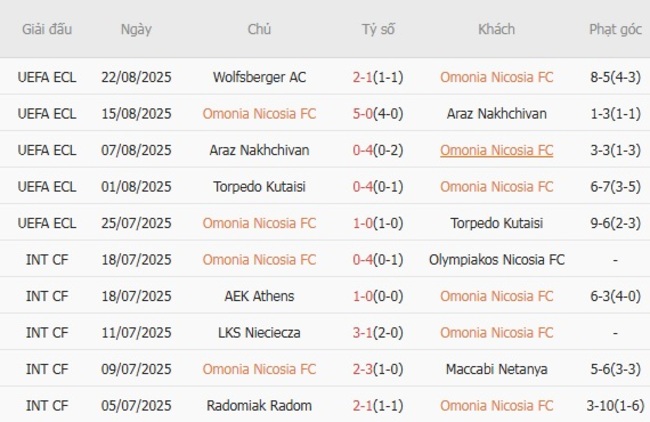Screen dimensions: 650x422
Task: Select the Torpedo Kutaisi home team name
Action: point(259,186)
